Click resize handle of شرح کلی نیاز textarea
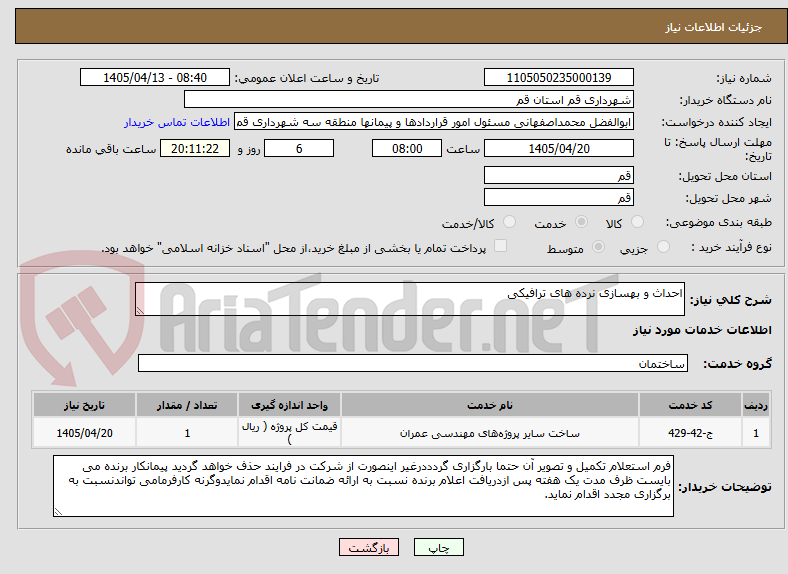 pos(140,311)
